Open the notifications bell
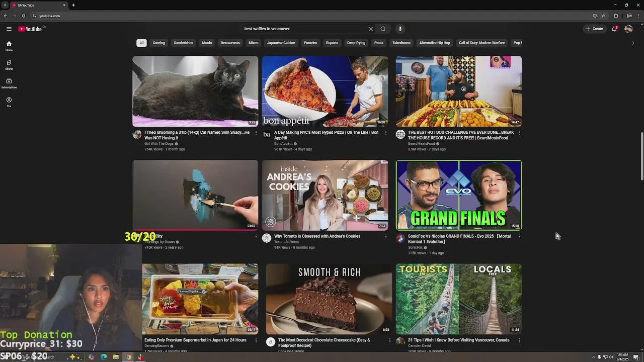The image size is (644, 362). tap(614, 29)
